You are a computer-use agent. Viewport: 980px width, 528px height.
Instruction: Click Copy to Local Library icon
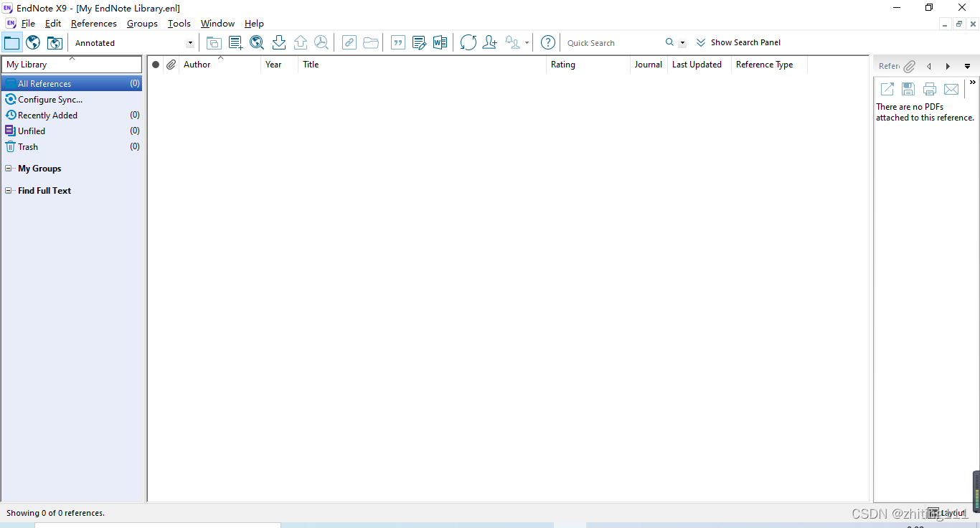coord(214,42)
